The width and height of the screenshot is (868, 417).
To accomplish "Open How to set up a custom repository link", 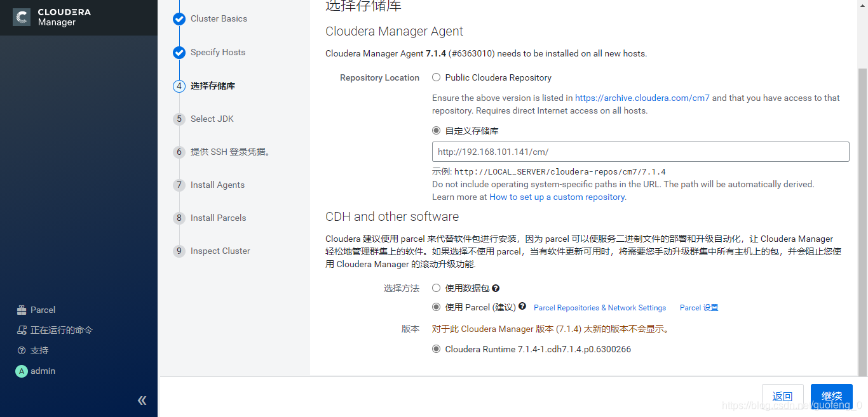I will (x=557, y=197).
